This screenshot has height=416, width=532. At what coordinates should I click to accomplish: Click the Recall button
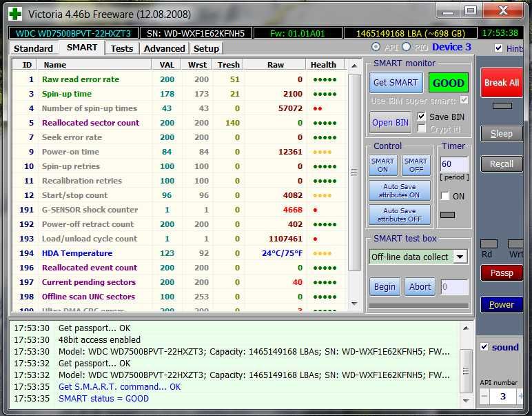coord(502,164)
